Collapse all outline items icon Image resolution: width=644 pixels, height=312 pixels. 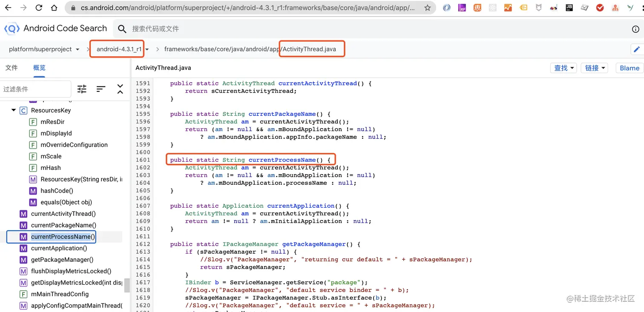coord(120,89)
